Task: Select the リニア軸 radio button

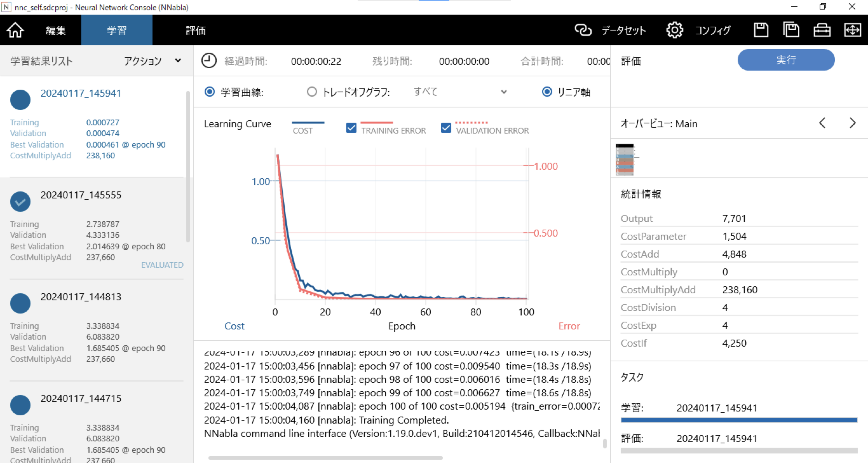Action: click(x=546, y=92)
